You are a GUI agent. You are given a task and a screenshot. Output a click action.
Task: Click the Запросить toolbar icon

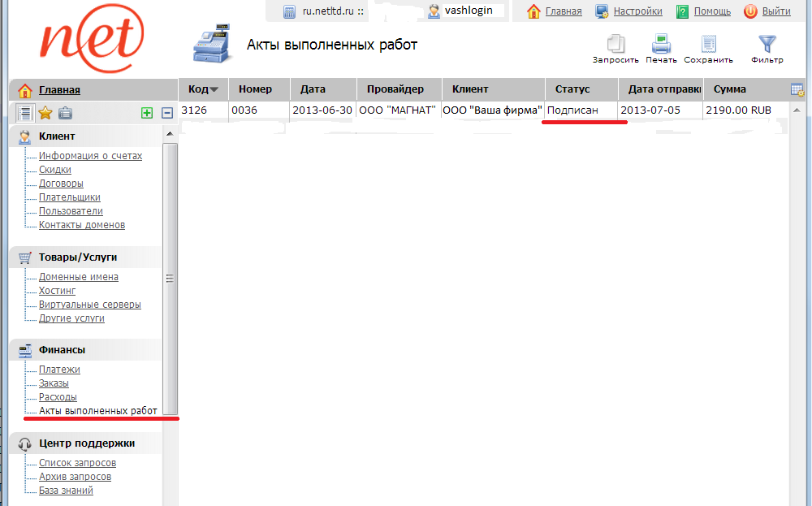coord(615,45)
